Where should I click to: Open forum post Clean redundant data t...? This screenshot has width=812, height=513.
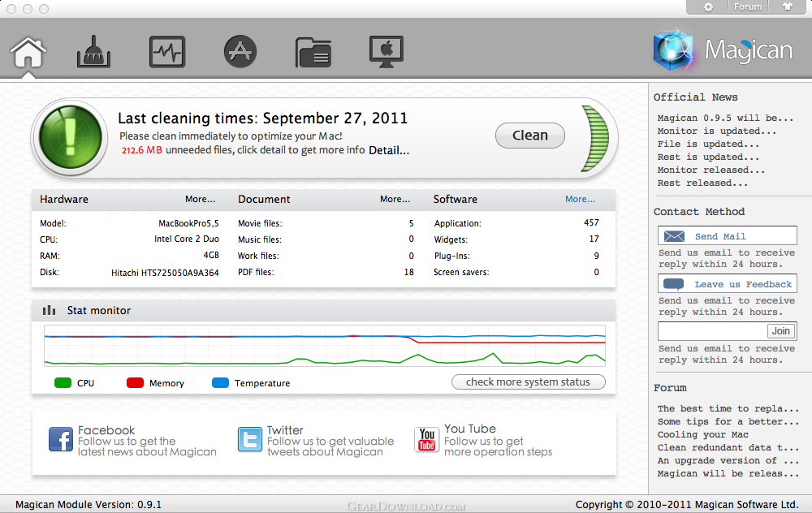point(728,447)
